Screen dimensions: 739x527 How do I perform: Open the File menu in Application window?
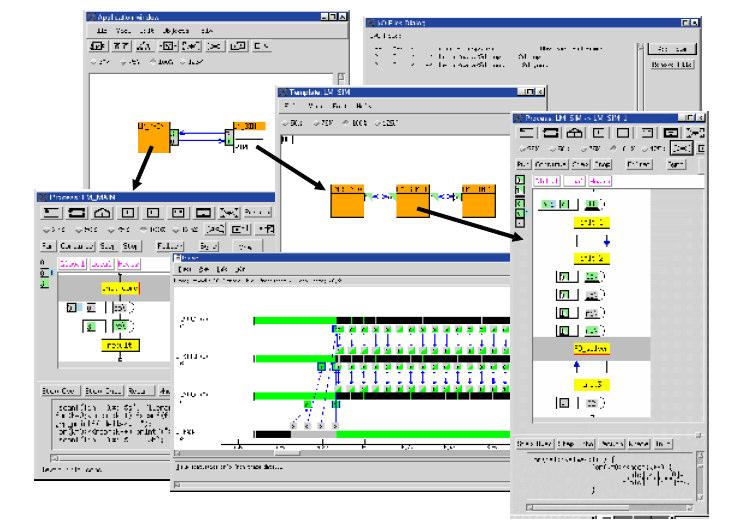102,31
